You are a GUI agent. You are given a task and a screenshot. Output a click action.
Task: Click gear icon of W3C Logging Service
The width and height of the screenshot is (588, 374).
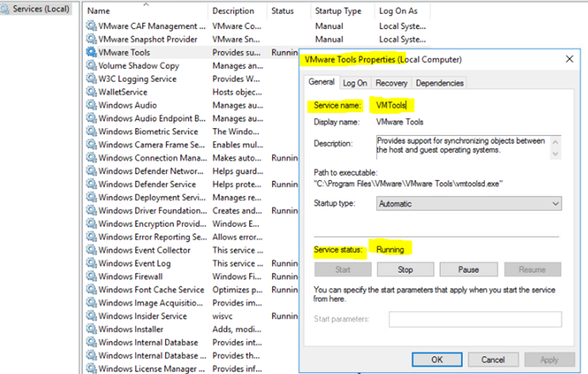91,78
